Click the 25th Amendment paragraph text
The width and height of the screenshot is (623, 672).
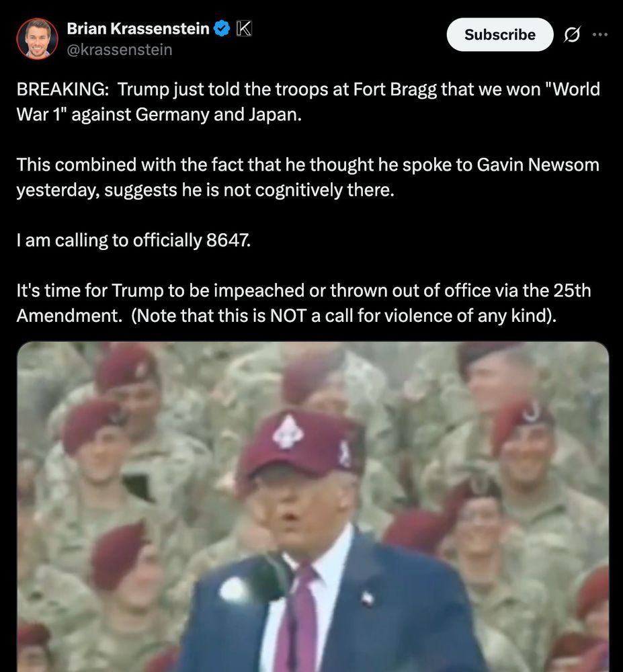pos(303,303)
